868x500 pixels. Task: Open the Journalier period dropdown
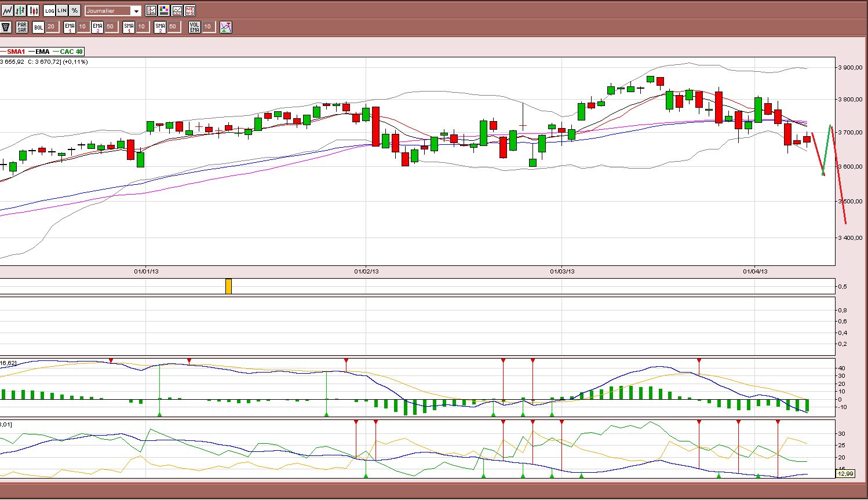coord(113,10)
